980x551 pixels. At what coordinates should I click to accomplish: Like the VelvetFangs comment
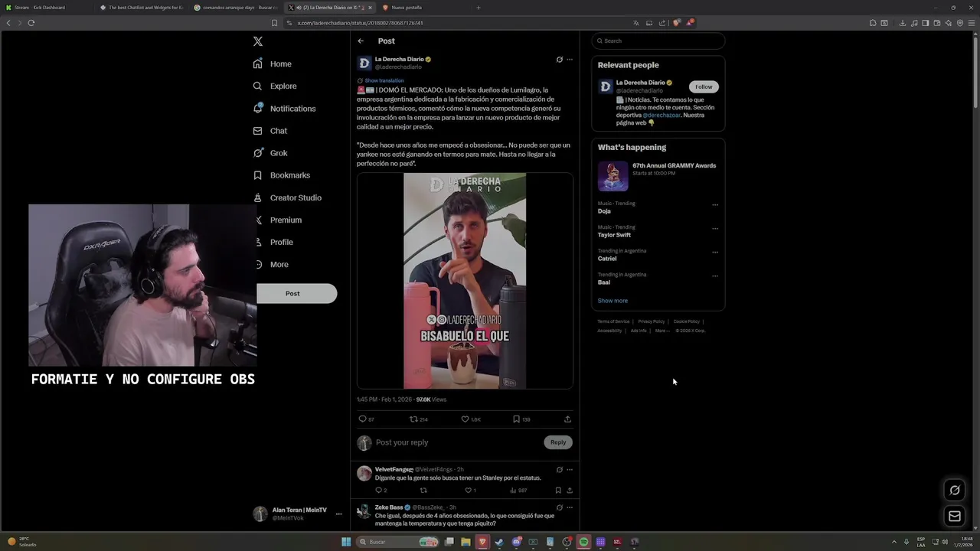pos(470,491)
